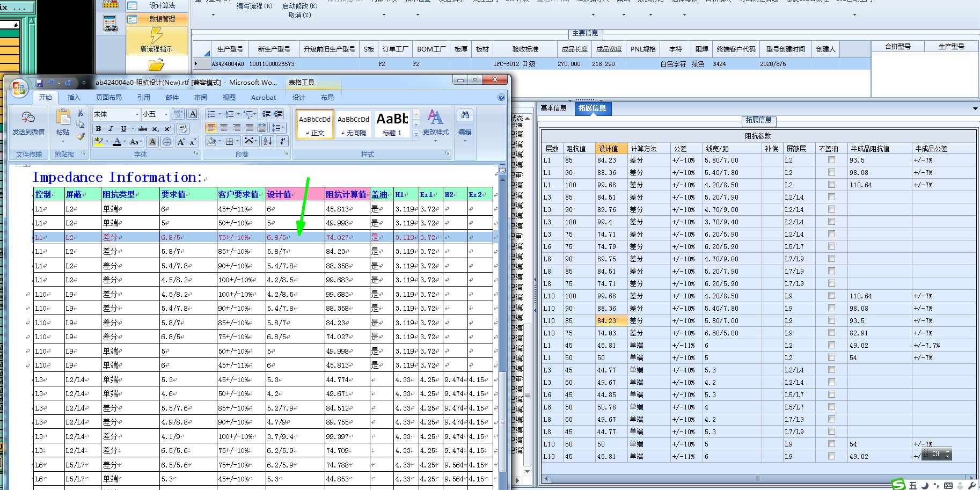Select the 拓展信息 tab
The image size is (980, 490).
tap(592, 108)
